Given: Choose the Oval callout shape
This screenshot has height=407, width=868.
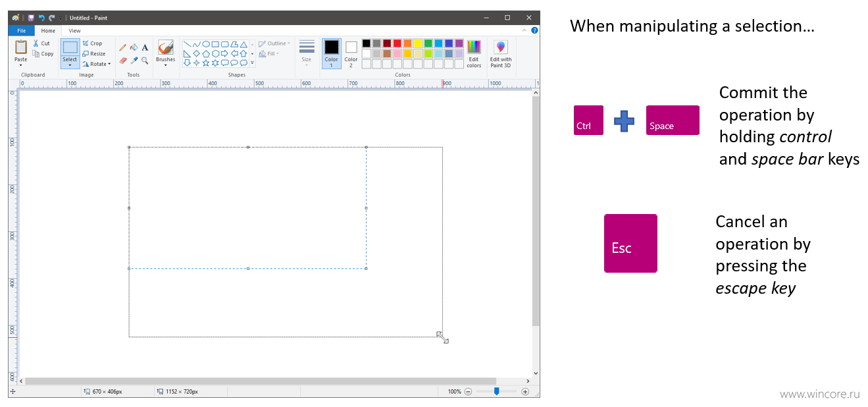Looking at the screenshot, I should point(234,63).
